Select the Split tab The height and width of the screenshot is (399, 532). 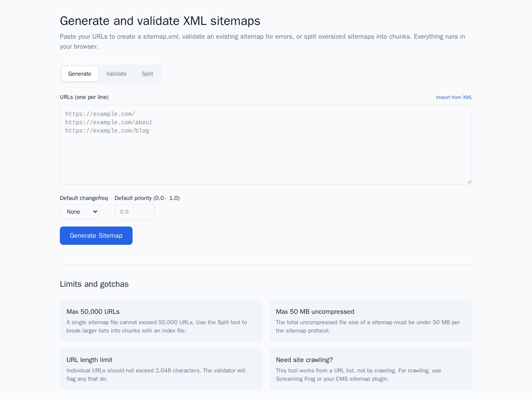click(148, 74)
